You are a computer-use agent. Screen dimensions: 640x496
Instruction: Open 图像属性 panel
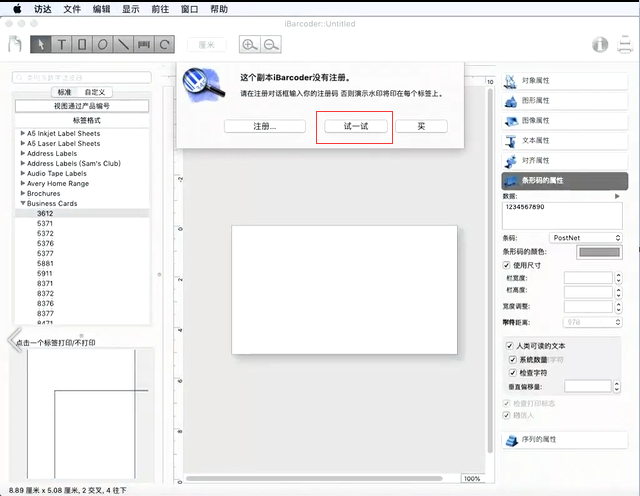tap(565, 120)
